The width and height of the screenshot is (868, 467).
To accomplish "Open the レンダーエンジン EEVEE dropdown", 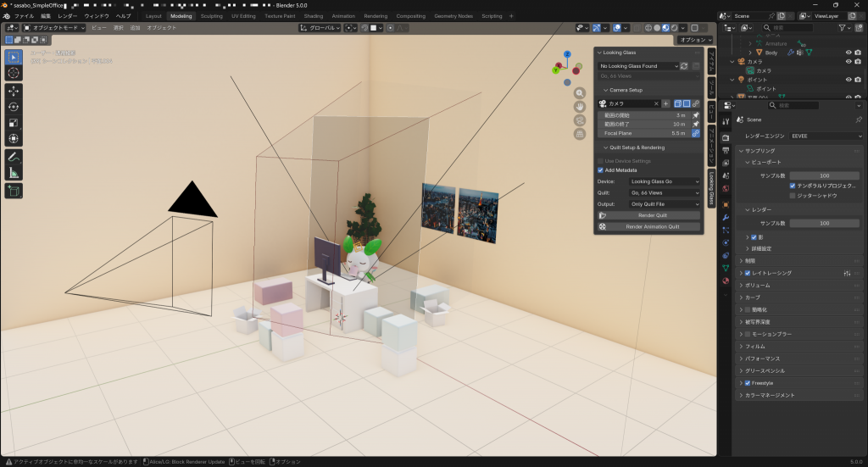I will [x=826, y=136].
